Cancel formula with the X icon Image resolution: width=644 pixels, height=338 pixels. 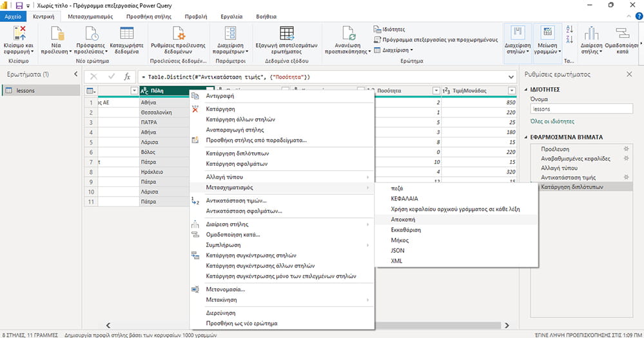click(x=93, y=77)
